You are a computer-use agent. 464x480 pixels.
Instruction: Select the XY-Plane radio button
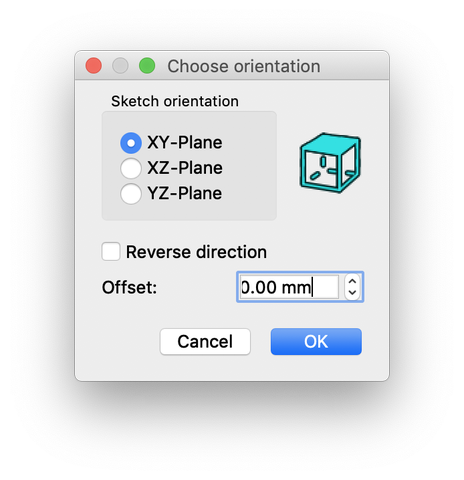click(x=131, y=143)
